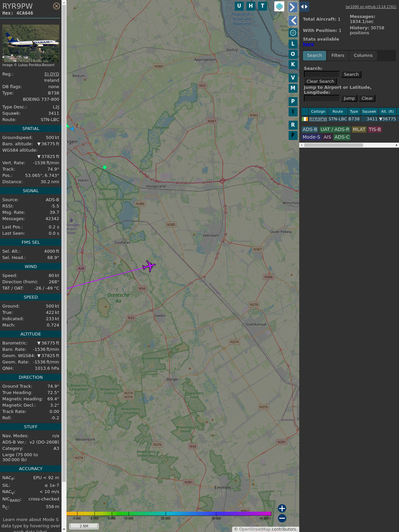Toggle the T map button
Image resolution: width=399 pixels, height=532 pixels.
(263, 6)
